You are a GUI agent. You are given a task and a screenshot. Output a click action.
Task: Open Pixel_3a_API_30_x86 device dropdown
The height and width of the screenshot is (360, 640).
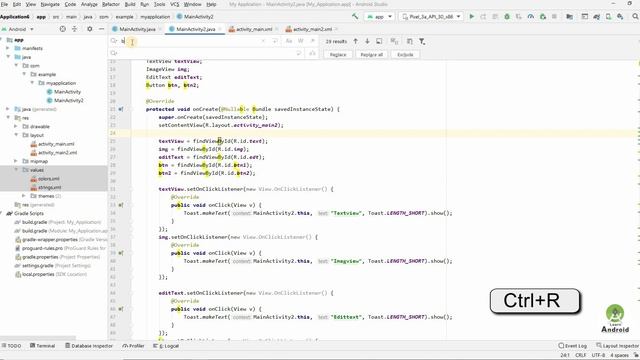click(431, 16)
